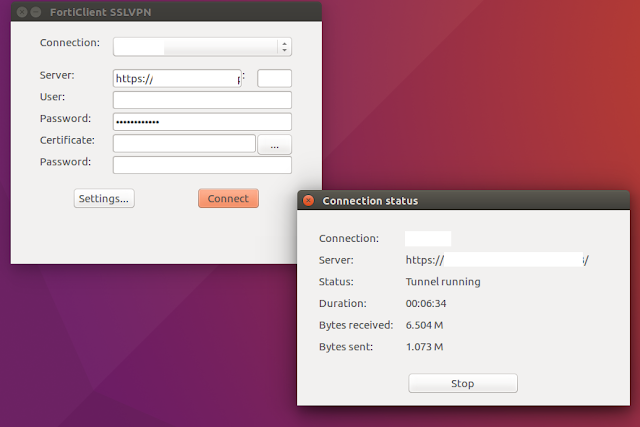Click the certificate Password field
Viewport: 640px width, 427px height.
point(202,165)
